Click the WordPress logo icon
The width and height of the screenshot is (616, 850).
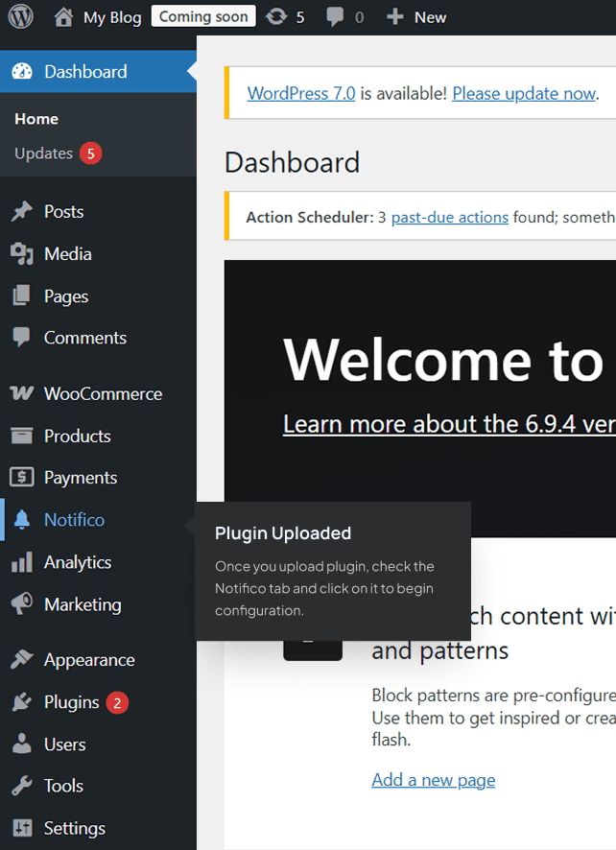click(x=20, y=17)
